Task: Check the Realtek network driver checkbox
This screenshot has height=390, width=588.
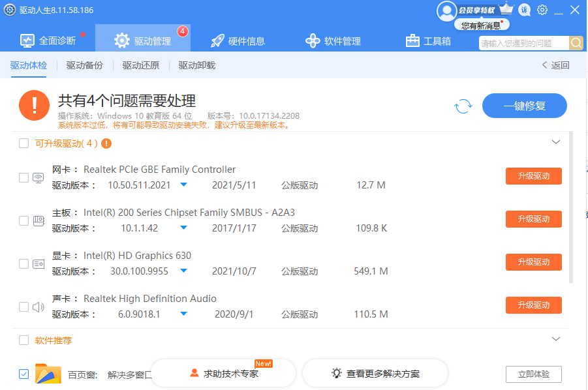Action: pyautogui.click(x=23, y=176)
